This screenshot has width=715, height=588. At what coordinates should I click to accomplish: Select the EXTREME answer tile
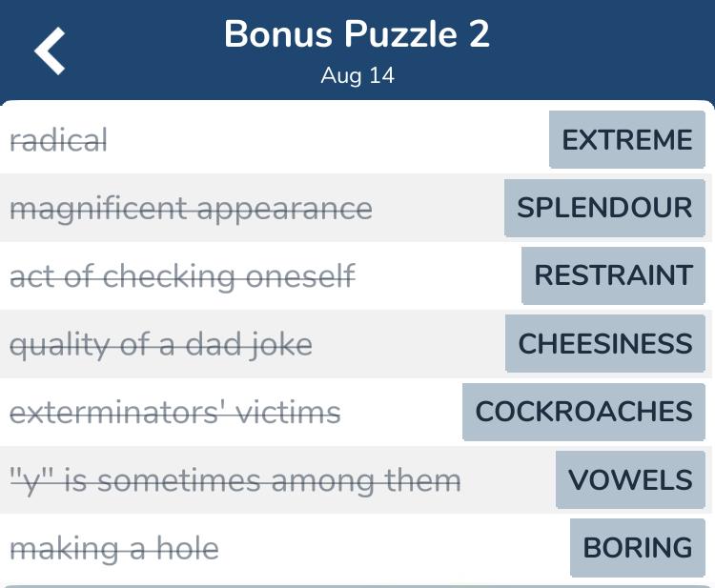tap(626, 140)
